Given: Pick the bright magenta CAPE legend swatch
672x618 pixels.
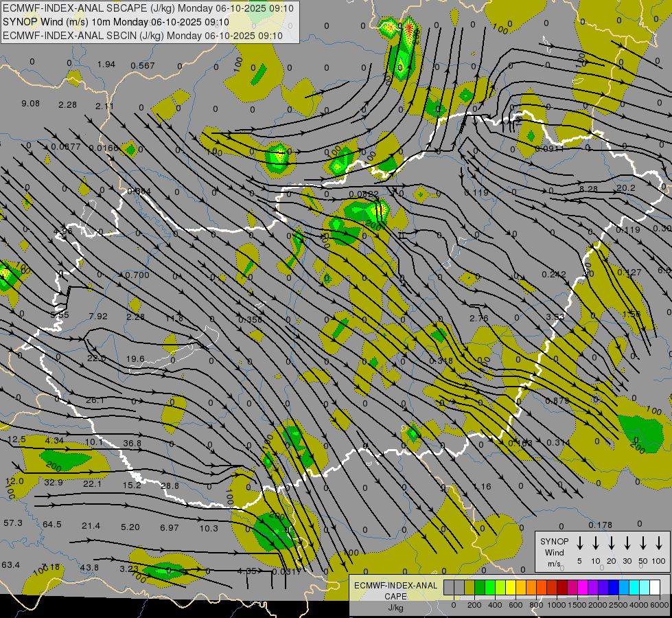Looking at the screenshot, I should [583, 588].
